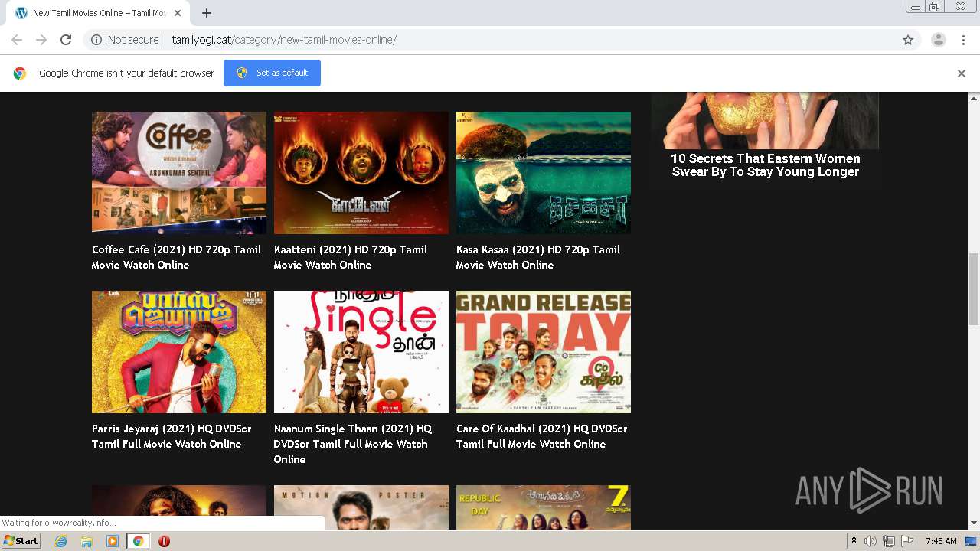Viewport: 980px width, 551px height.
Task: Switch to Chrome in the taskbar
Action: coord(138,541)
